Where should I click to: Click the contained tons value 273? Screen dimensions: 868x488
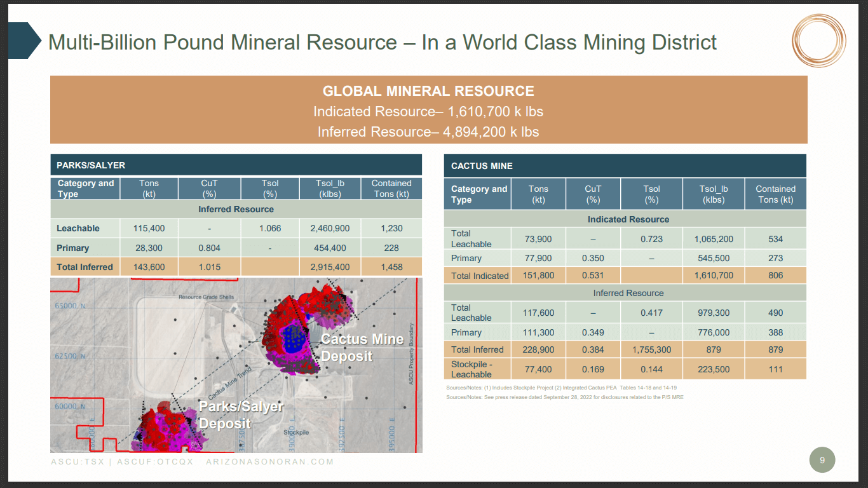point(775,259)
